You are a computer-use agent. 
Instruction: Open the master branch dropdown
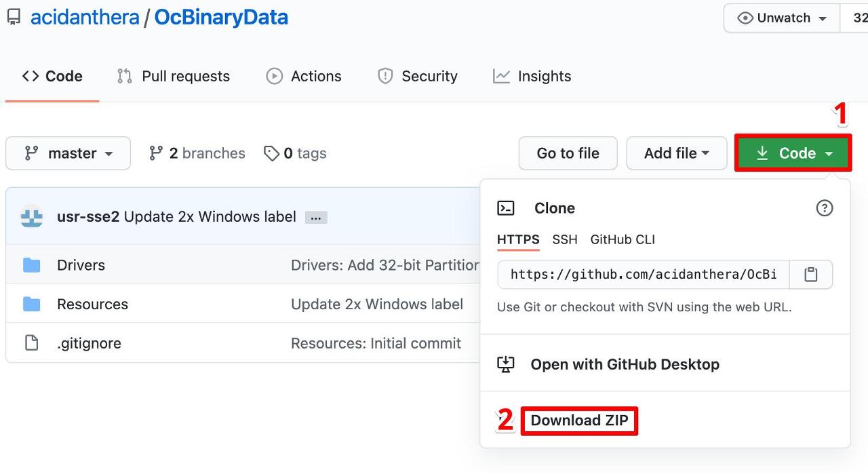[68, 153]
